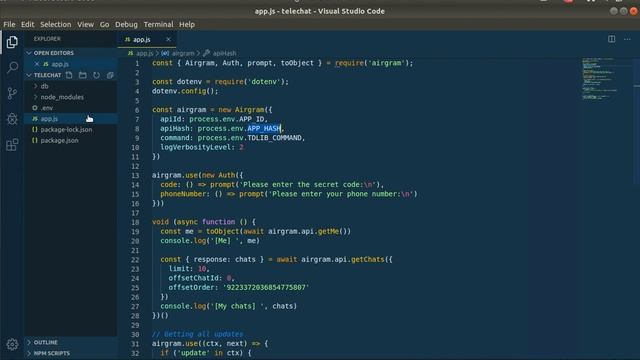Open the Manage gear settings icon
640x360 pixels.
point(12,344)
